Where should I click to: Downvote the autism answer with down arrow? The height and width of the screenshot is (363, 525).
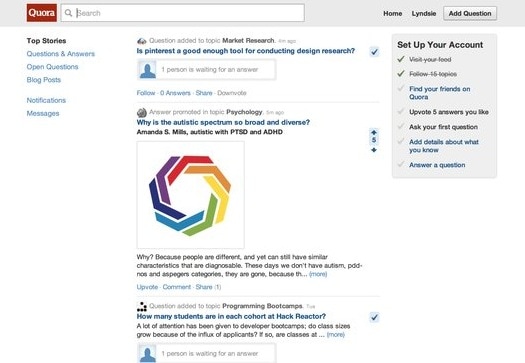374,150
